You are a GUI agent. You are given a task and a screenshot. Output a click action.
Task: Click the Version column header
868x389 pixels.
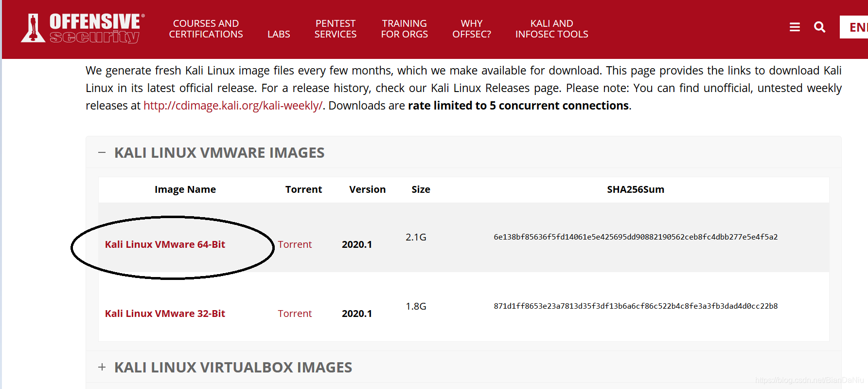[368, 189]
